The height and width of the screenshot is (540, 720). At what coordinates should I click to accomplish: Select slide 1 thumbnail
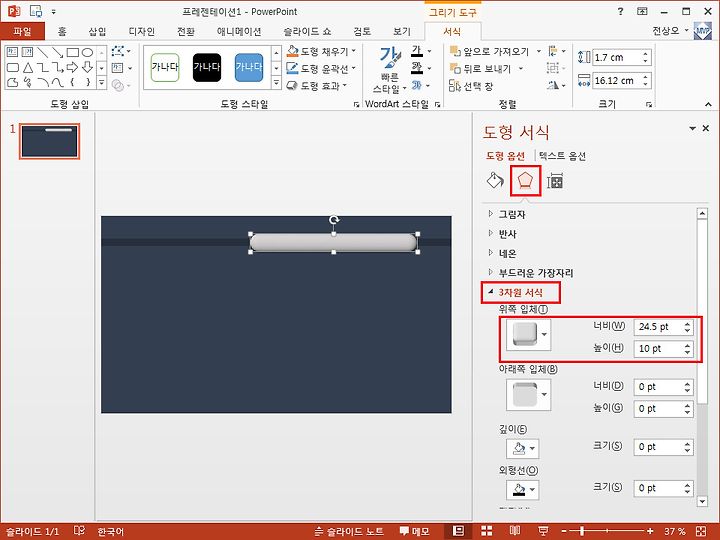(50, 141)
